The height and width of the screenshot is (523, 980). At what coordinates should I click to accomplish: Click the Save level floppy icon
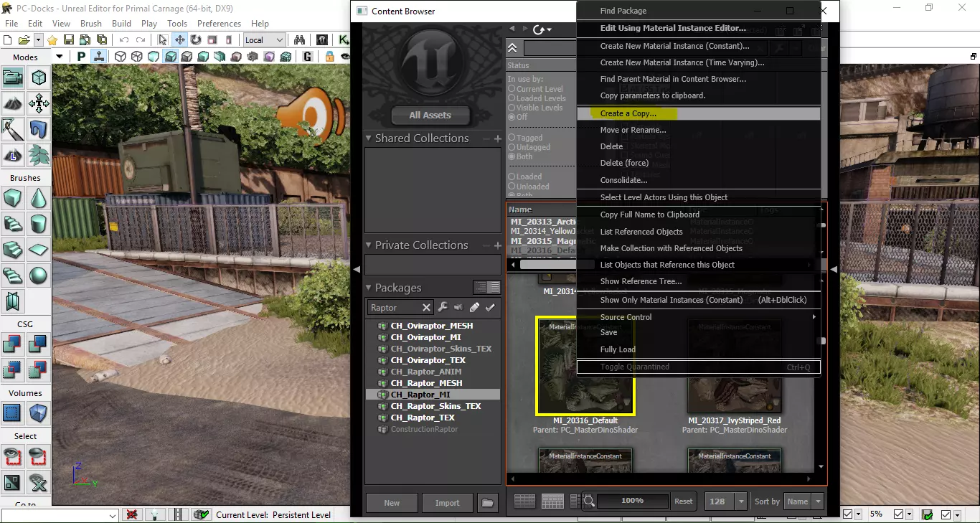(x=69, y=40)
